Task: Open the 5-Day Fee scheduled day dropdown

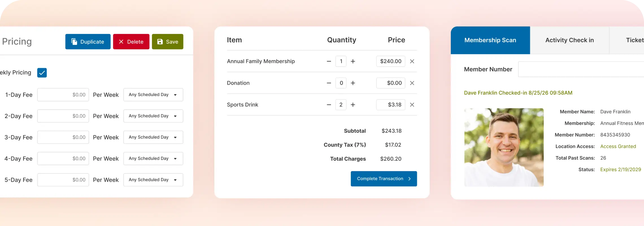Action: 153,180
